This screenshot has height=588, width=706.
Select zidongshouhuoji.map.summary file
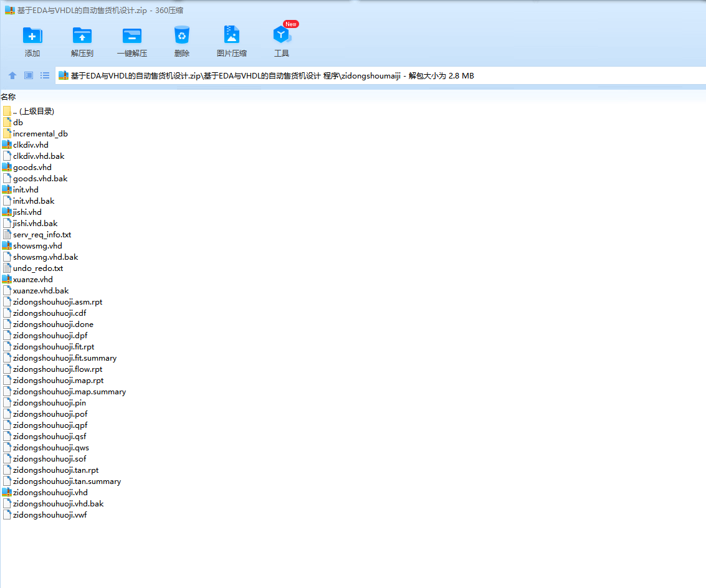coord(64,392)
